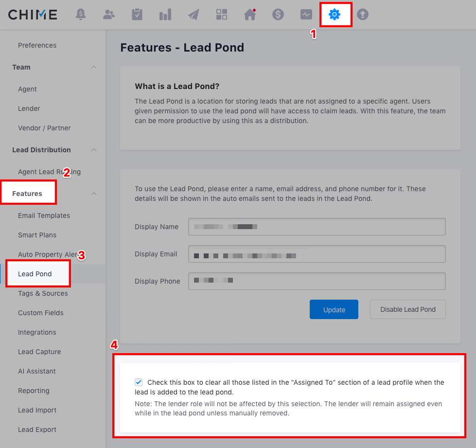
Task: Open the Tasks clipboard icon
Action: (x=137, y=15)
